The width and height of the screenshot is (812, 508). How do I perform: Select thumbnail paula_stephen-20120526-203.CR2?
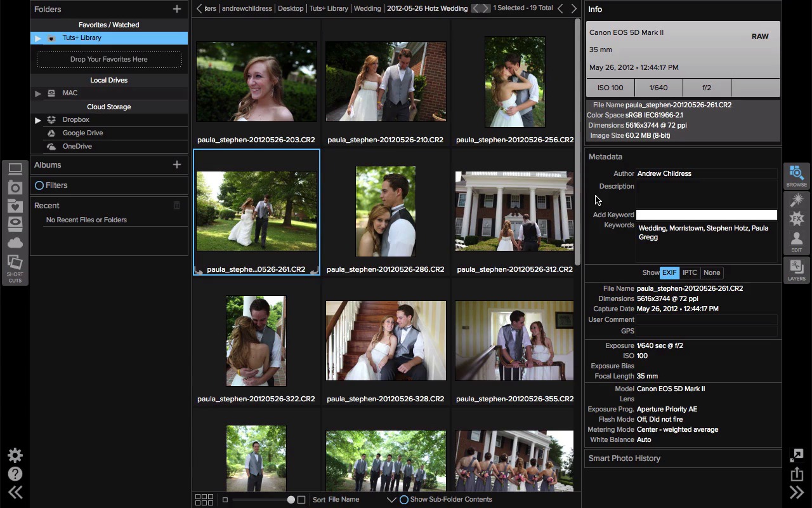pyautogui.click(x=256, y=82)
